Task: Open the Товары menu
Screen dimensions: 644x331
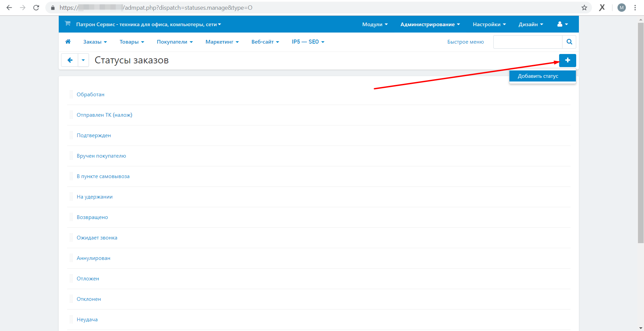Action: pos(132,42)
